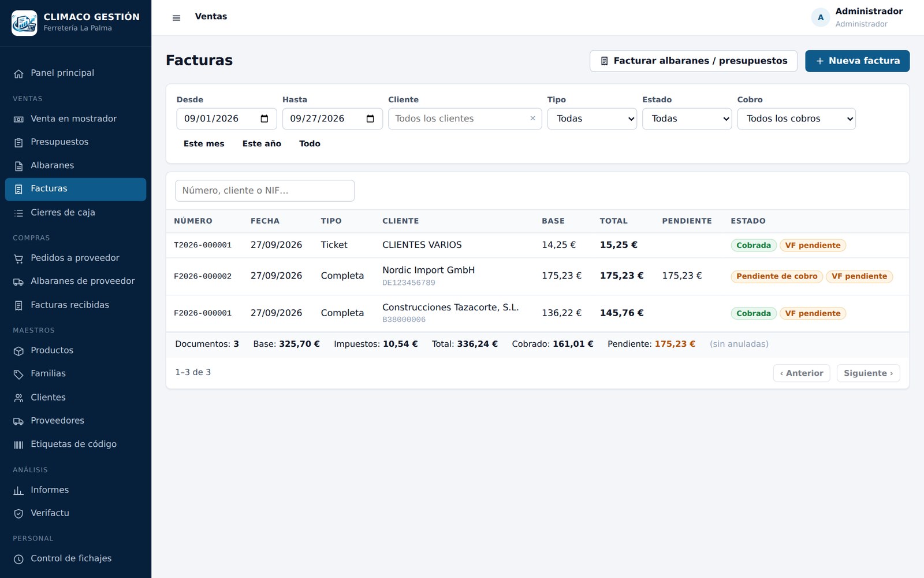Open the Desde date calendar picker icon

[x=264, y=119]
